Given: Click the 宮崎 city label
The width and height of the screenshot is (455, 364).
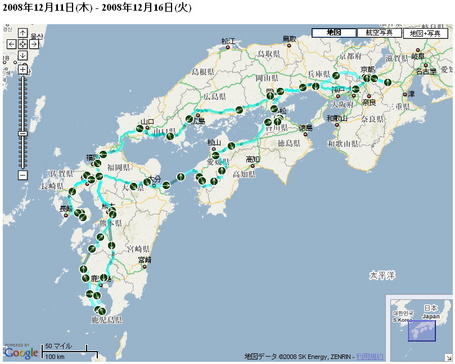Looking at the screenshot, I should 145,259.
